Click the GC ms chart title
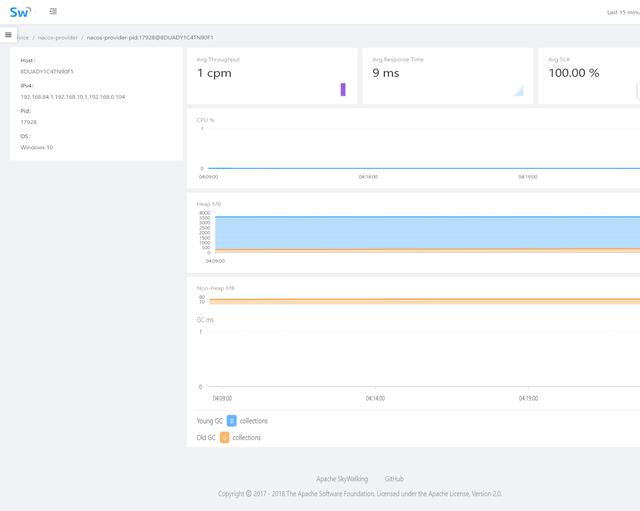Screen dimensions: 640x511 (205, 320)
